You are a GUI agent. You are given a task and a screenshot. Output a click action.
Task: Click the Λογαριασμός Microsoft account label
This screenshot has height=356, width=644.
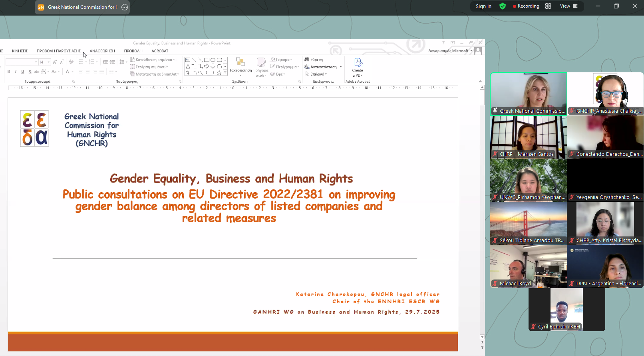448,51
